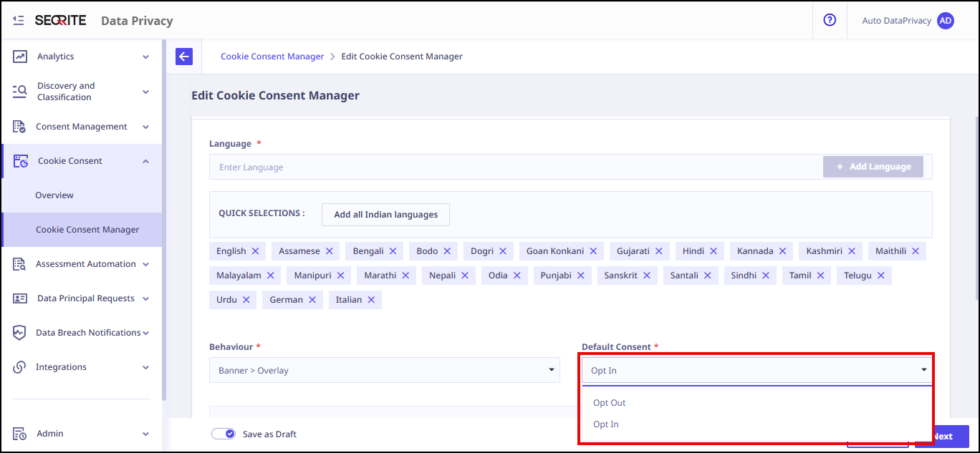Click Add all Indian languages button
Screen dimensions: 980x453
point(385,215)
